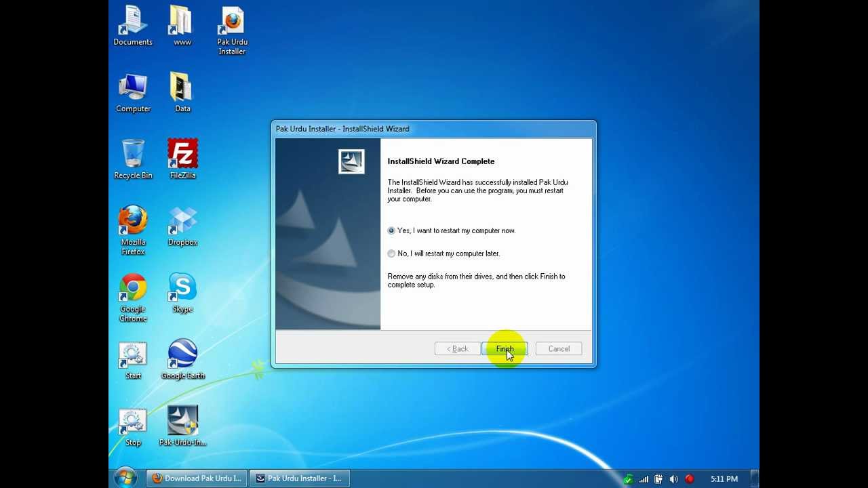Click the green check tray icon

[629, 479]
